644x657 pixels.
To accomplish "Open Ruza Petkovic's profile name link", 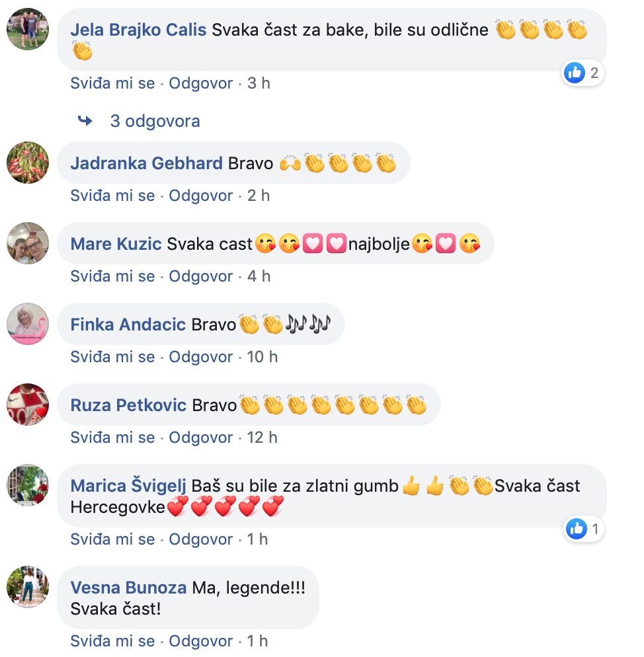I will 128,405.
